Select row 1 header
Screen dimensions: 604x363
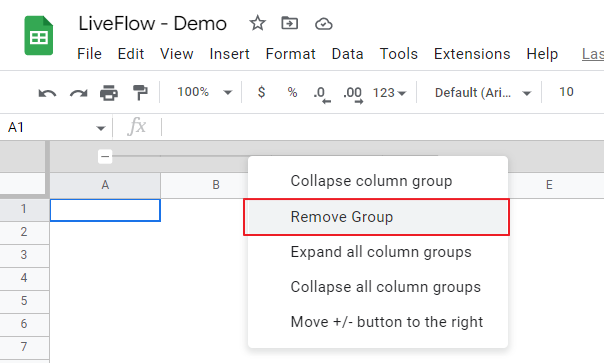pos(24,209)
